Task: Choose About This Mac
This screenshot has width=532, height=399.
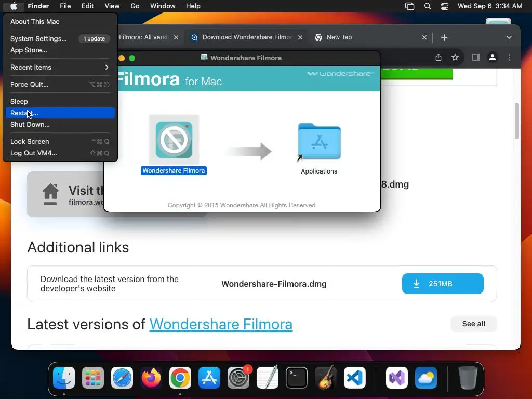Action: 60,21
